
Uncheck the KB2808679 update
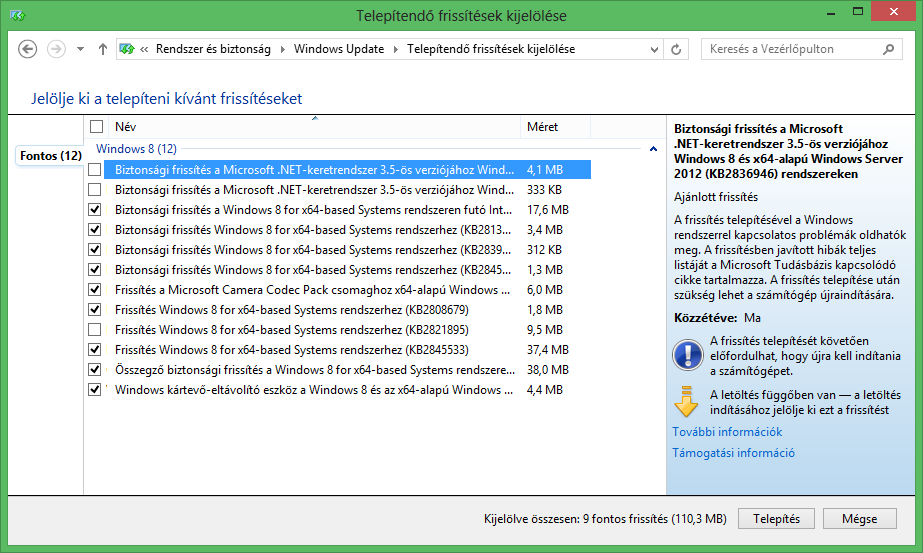[95, 310]
